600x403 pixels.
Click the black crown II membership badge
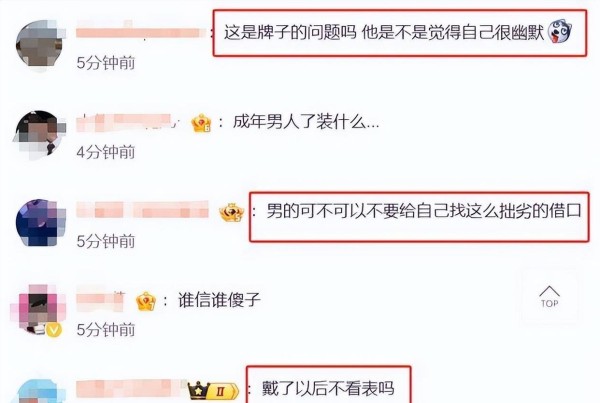pos(213,391)
